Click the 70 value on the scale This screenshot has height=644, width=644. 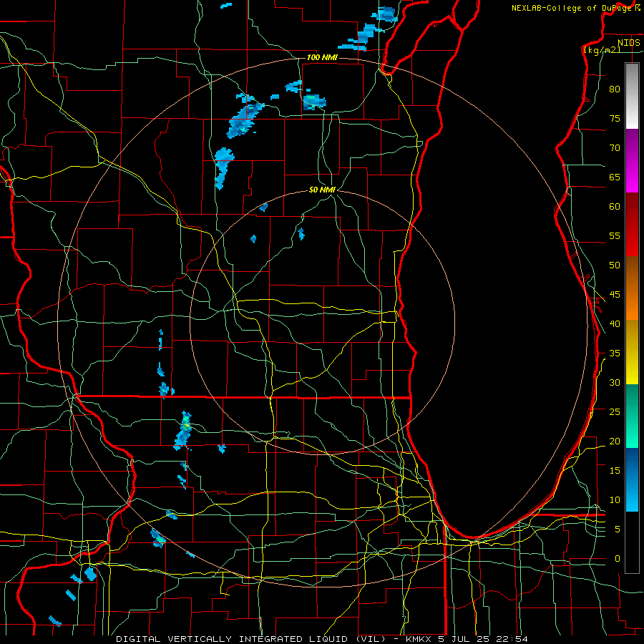(x=615, y=147)
